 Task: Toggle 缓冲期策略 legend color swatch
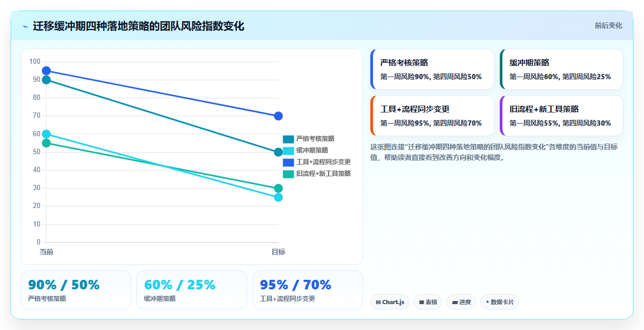288,150
